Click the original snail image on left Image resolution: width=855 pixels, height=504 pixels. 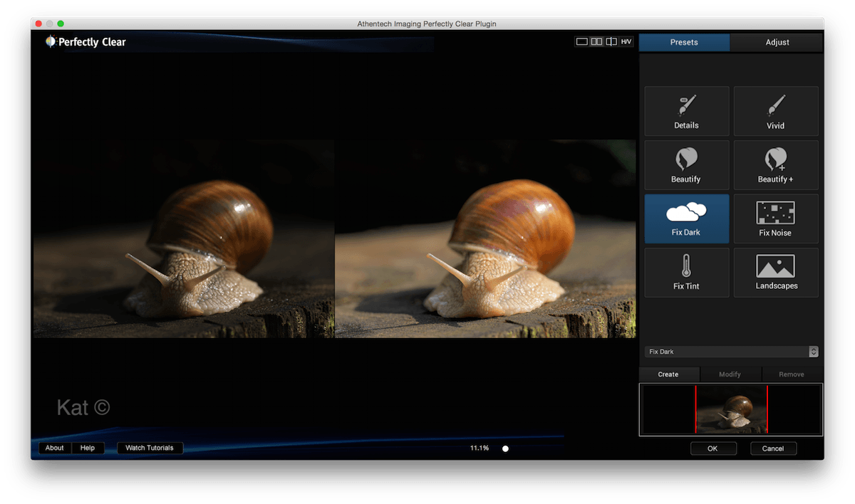click(184, 238)
